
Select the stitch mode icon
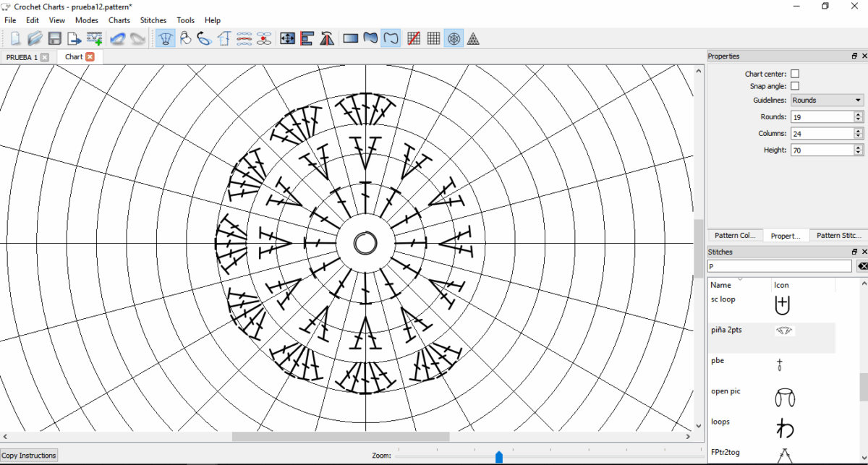point(166,38)
